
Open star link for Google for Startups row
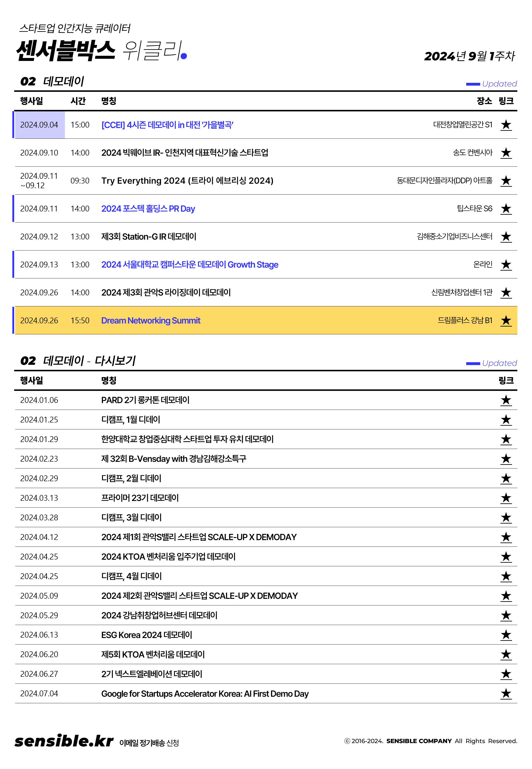coord(506,694)
